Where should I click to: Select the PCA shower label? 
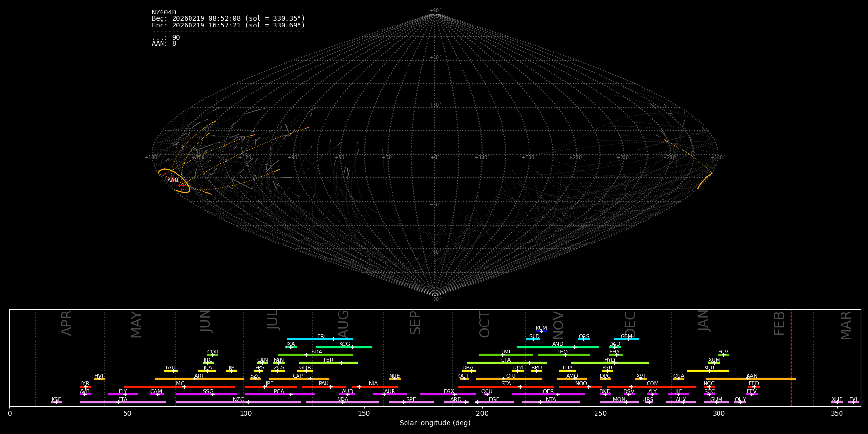(279, 392)
